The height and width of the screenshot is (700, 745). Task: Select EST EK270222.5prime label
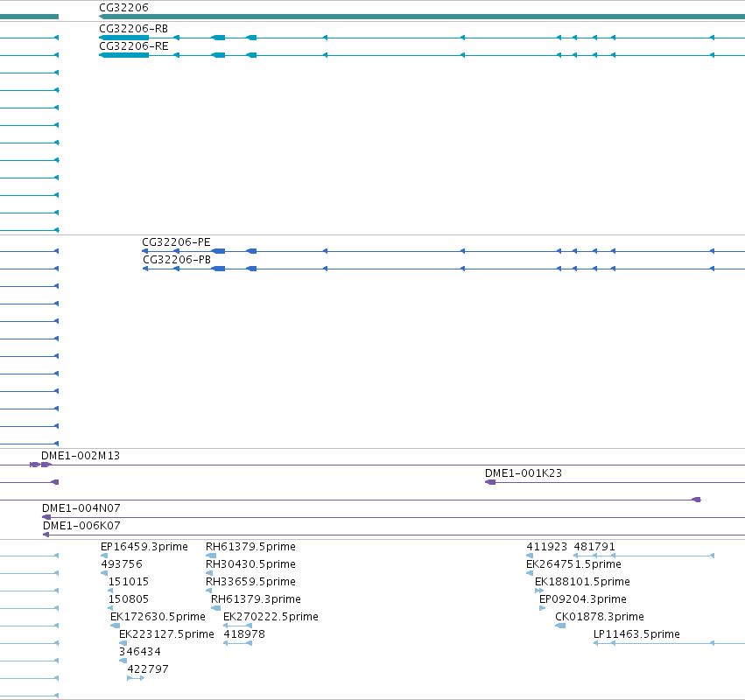pos(271,617)
